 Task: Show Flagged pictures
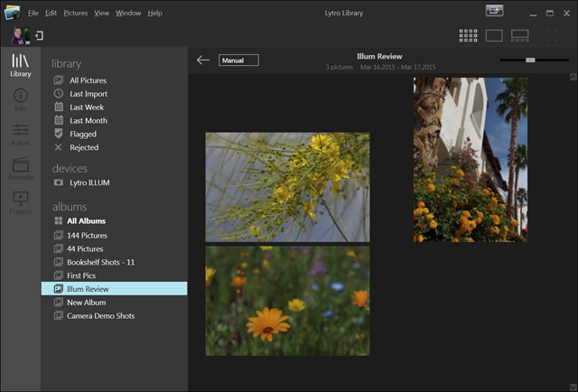[x=83, y=134]
